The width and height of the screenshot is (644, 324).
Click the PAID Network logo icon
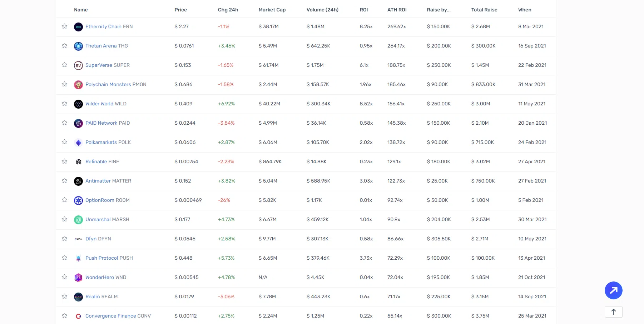pyautogui.click(x=78, y=123)
